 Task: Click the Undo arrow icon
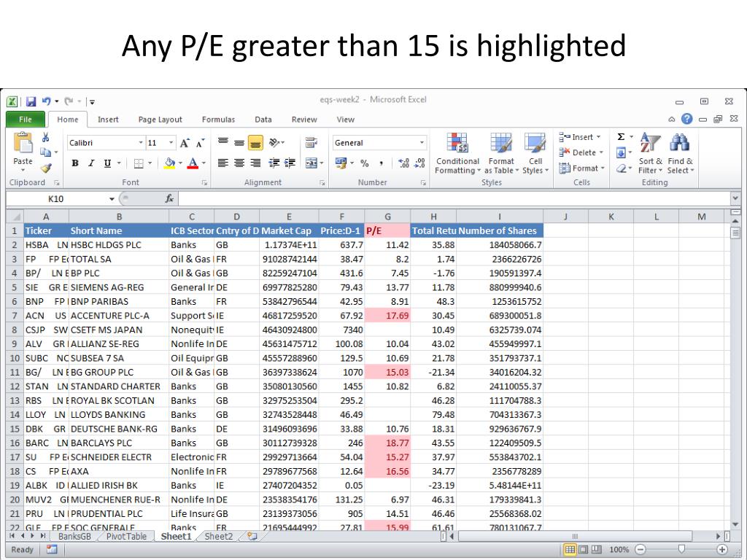pos(46,101)
